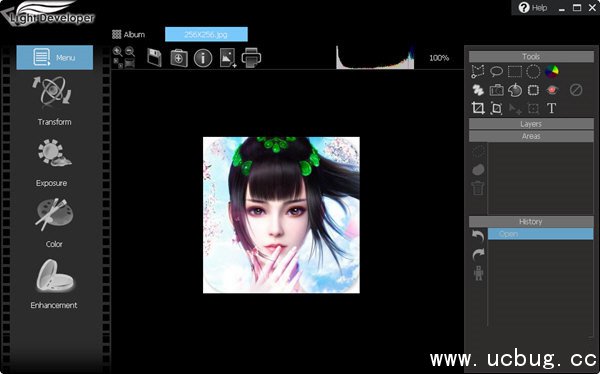Select the Crop tool
Viewport: 600px width, 374px height.
[x=478, y=108]
